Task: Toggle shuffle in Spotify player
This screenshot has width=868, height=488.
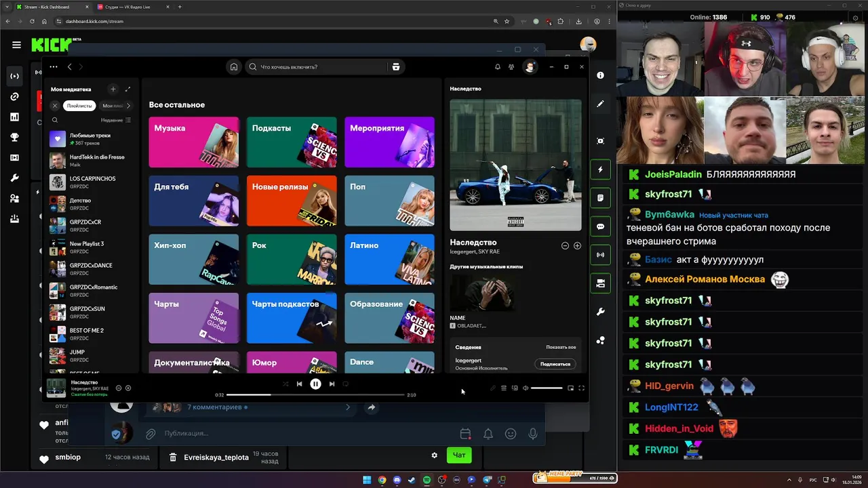Action: click(285, 384)
